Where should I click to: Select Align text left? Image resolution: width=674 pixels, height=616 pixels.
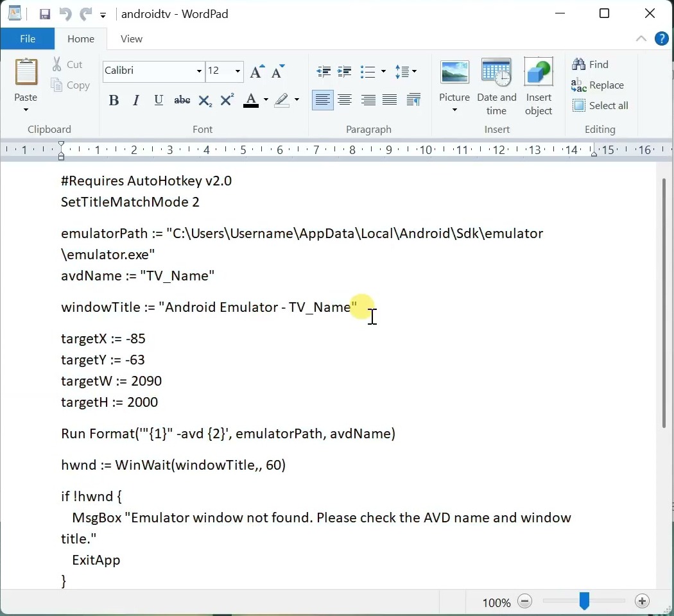(x=322, y=100)
